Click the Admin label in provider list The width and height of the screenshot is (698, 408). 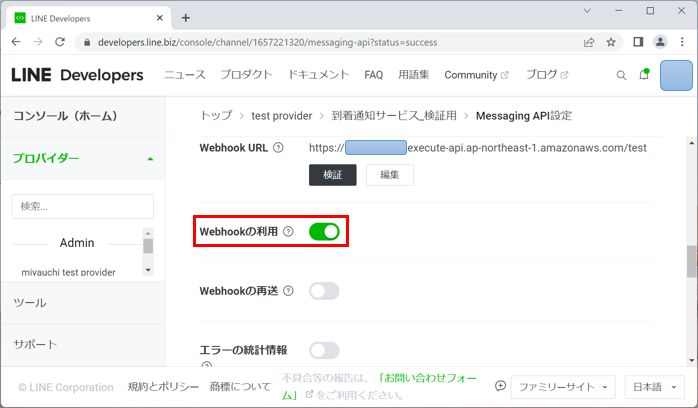point(77,243)
